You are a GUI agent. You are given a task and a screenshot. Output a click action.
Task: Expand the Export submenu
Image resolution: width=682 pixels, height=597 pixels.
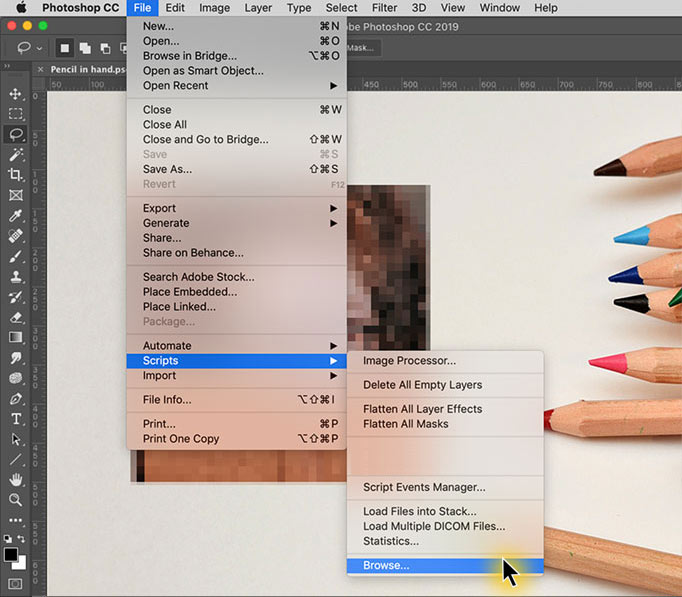click(237, 208)
